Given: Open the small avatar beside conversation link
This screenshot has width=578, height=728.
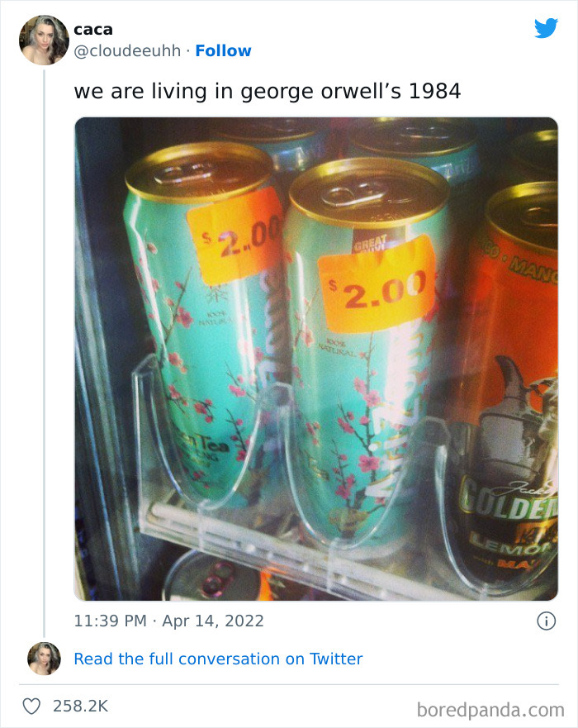Looking at the screenshot, I should [44, 659].
